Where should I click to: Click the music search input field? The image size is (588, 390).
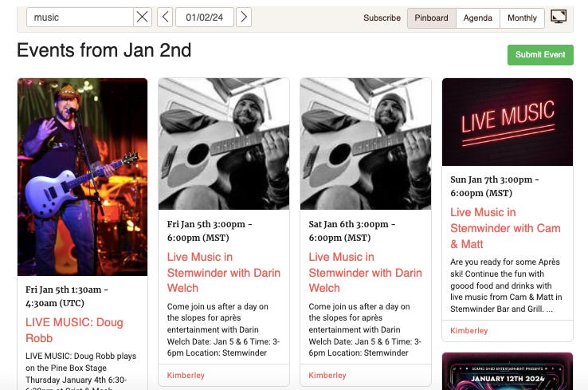(80, 18)
